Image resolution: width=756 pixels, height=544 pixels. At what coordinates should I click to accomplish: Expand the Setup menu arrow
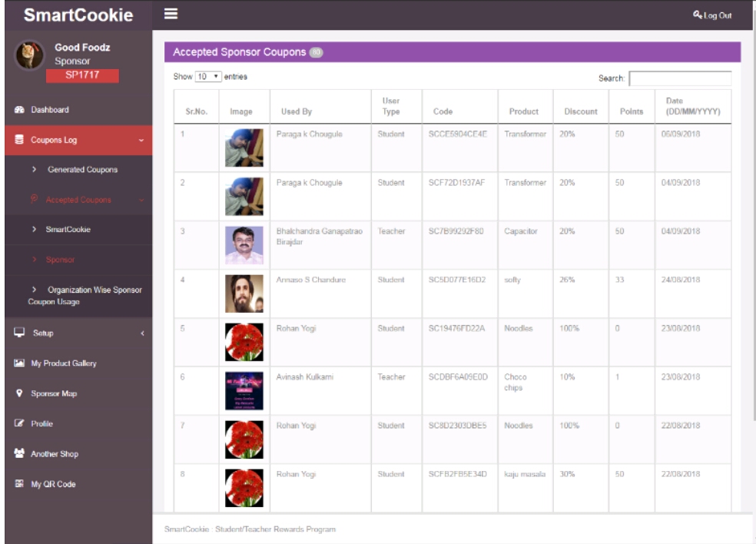141,333
